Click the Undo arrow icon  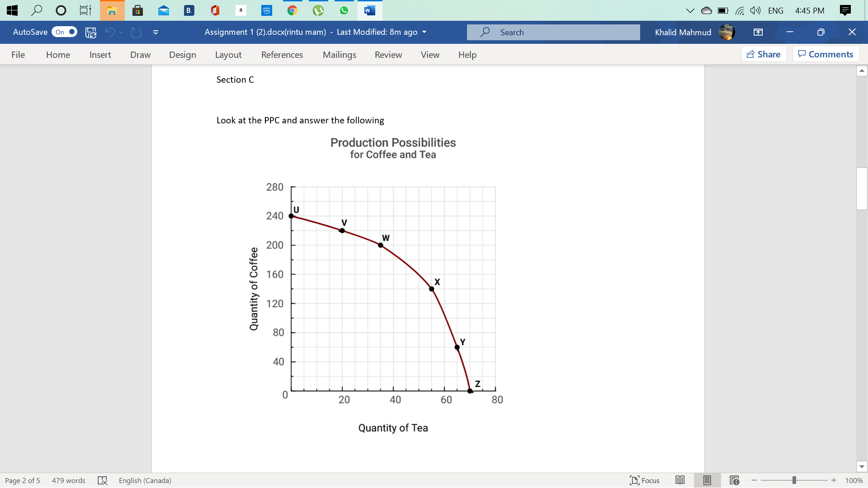point(109,32)
